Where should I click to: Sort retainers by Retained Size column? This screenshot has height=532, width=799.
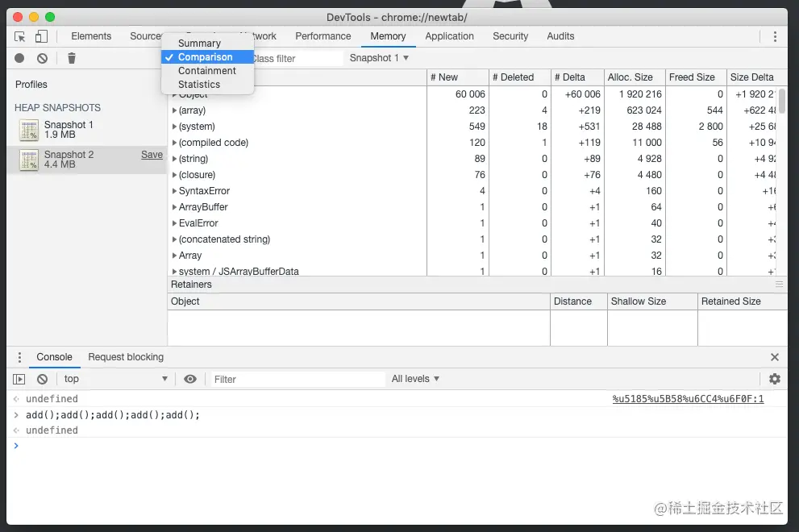click(x=743, y=301)
